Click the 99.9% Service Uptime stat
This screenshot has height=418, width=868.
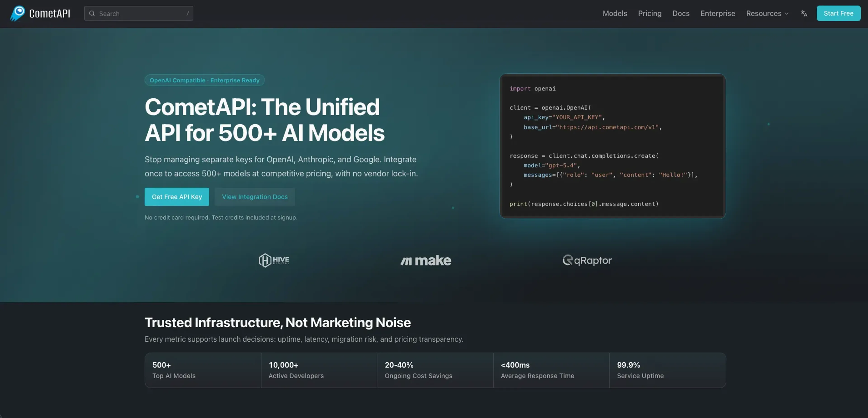[668, 370]
